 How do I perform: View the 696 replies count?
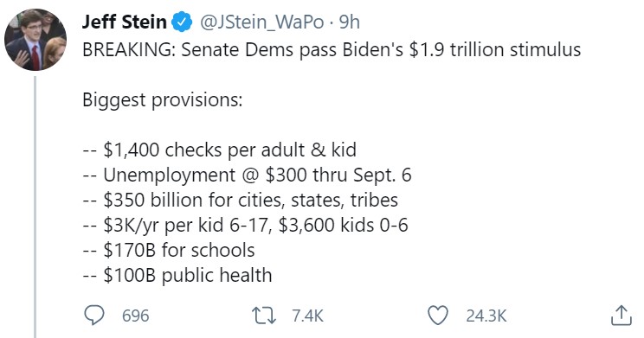(x=136, y=316)
